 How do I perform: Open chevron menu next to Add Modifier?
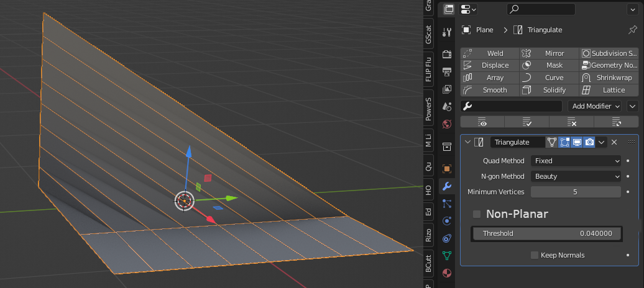633,106
